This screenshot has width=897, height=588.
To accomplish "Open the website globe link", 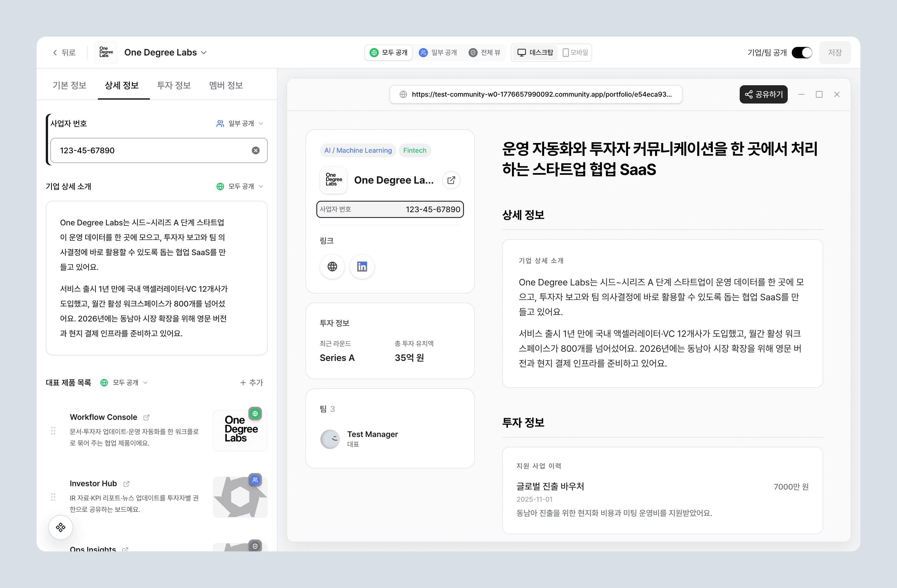I will (x=332, y=267).
